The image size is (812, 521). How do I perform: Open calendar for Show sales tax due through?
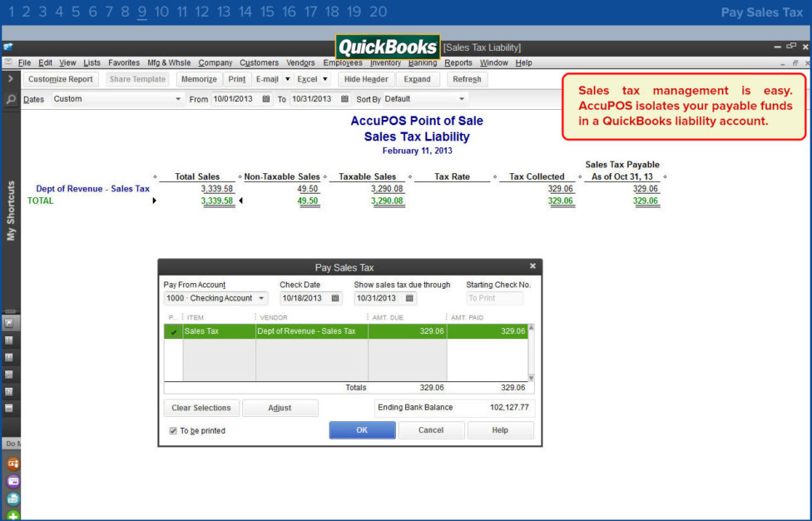click(409, 298)
